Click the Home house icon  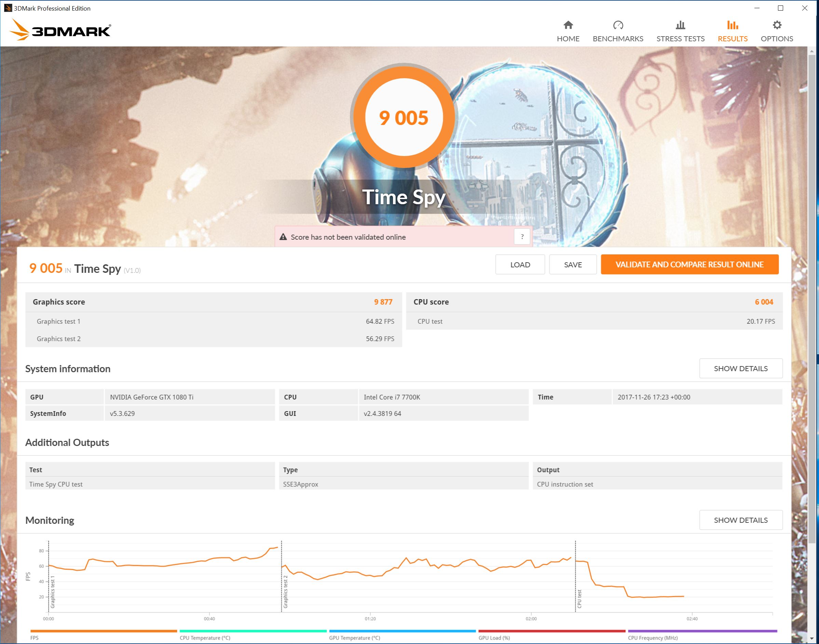tap(568, 25)
